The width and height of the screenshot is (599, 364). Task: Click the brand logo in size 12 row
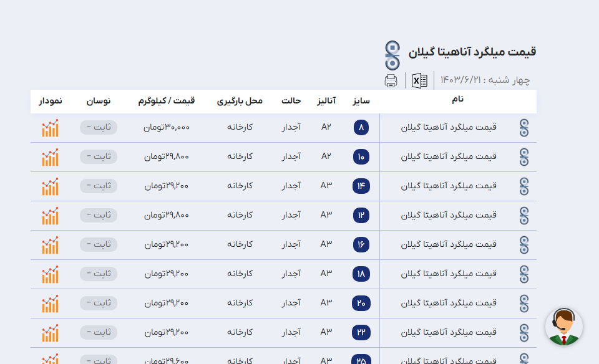(524, 216)
